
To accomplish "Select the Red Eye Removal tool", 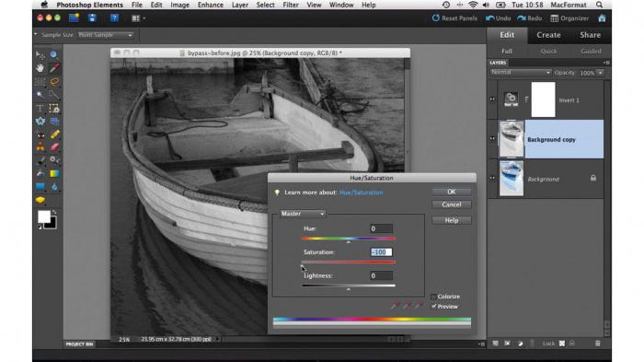I will 40,134.
